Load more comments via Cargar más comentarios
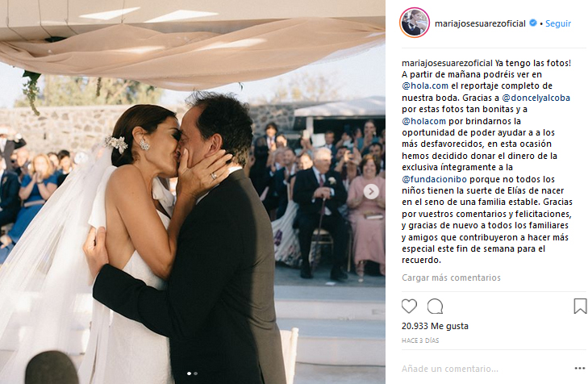 (451, 278)
